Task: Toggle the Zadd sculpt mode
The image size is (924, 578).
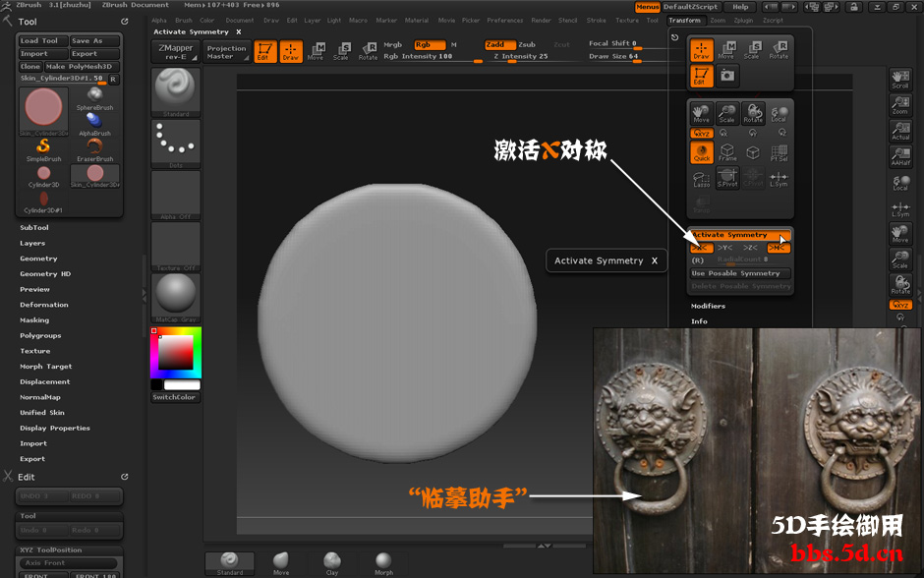Action: click(499, 45)
